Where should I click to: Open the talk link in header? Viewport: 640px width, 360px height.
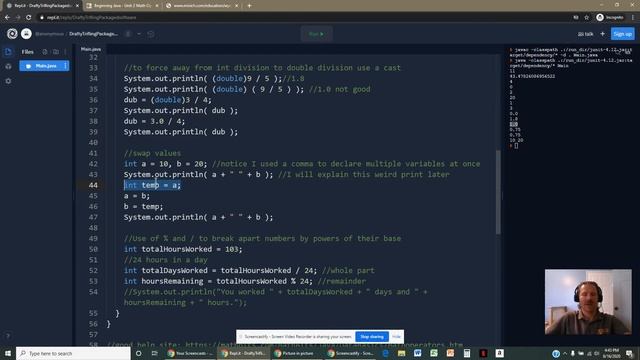(x=586, y=34)
